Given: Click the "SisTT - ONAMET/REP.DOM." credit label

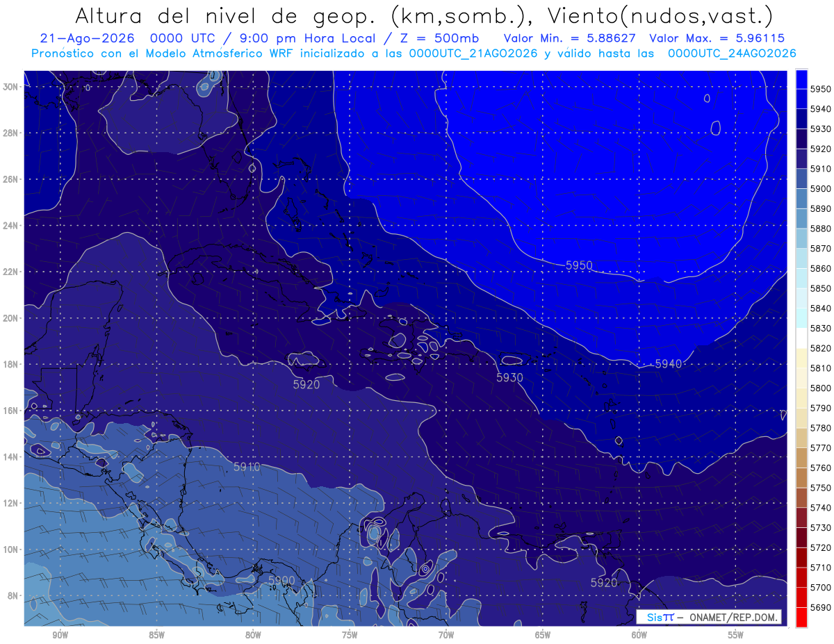Looking at the screenshot, I should pyautogui.click(x=708, y=617).
